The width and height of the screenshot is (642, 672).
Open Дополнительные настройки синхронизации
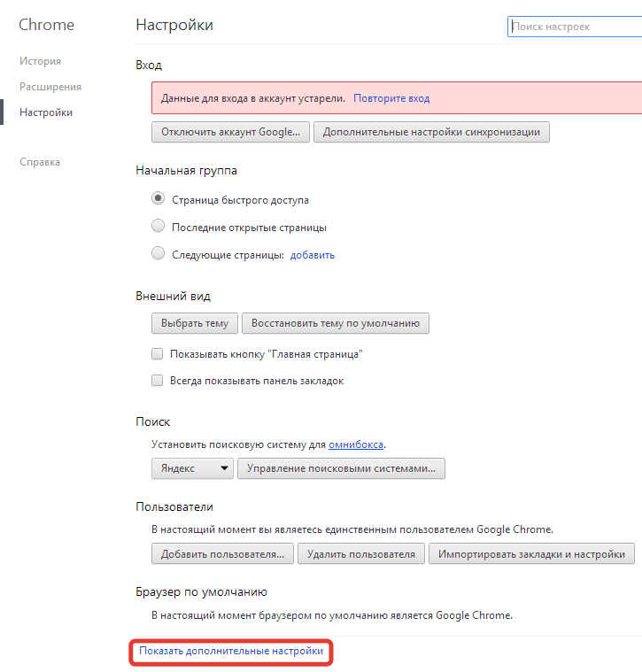tap(431, 132)
